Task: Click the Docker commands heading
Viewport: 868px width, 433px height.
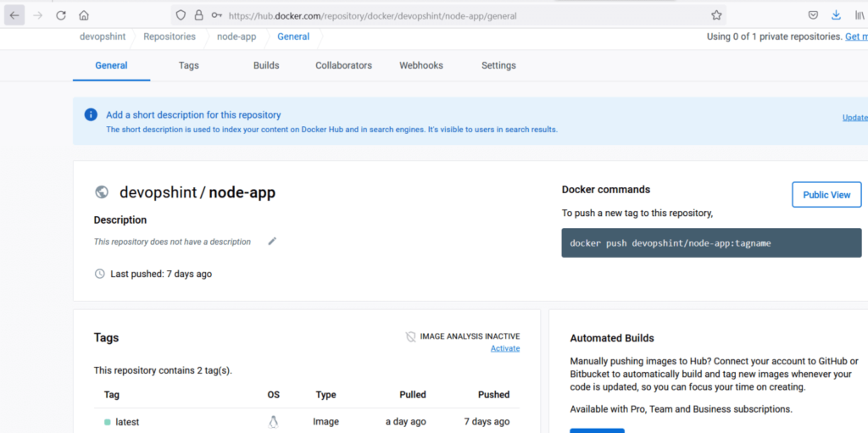Action: click(x=606, y=189)
